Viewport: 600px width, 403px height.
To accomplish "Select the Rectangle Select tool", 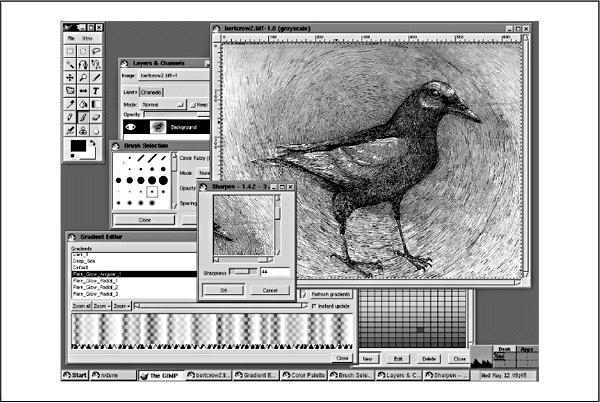I will 69,49.
